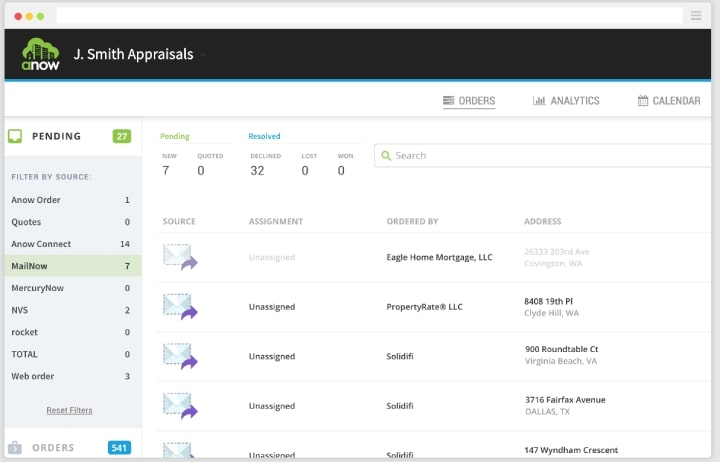Click Solidifi in the 3716 Fairfax Avenue row
Viewport: 720px width, 462px height.
click(x=400, y=406)
